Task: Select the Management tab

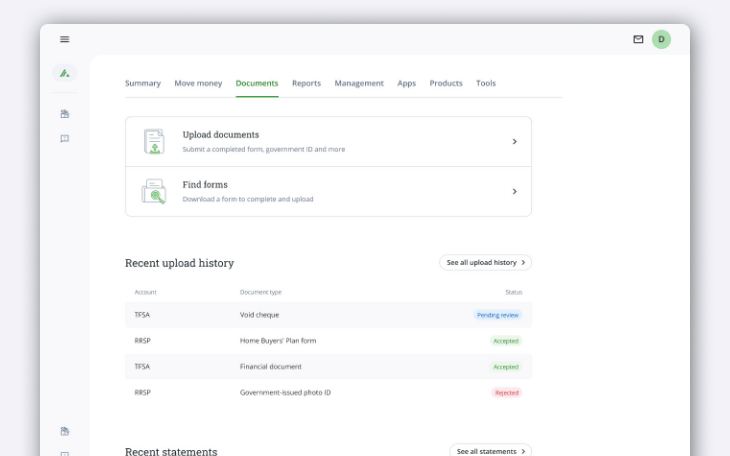Action: coord(359,83)
